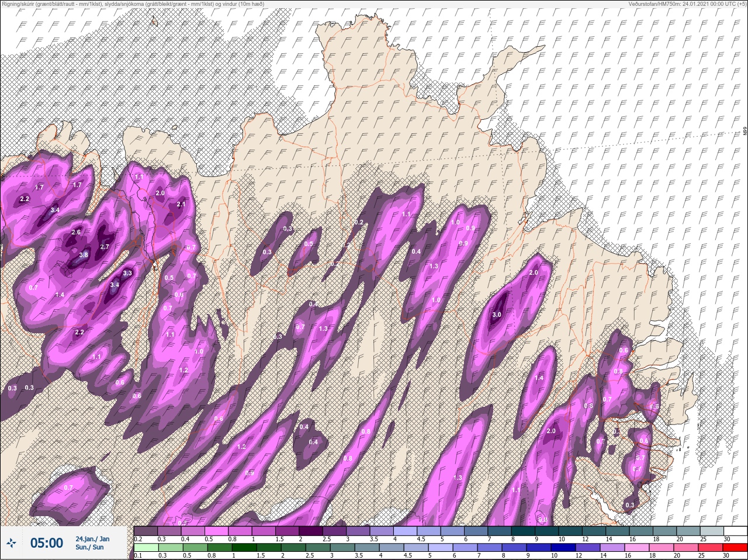Click the 3.0 precipitation value on the map
The width and height of the screenshot is (748, 560).
pos(497,314)
